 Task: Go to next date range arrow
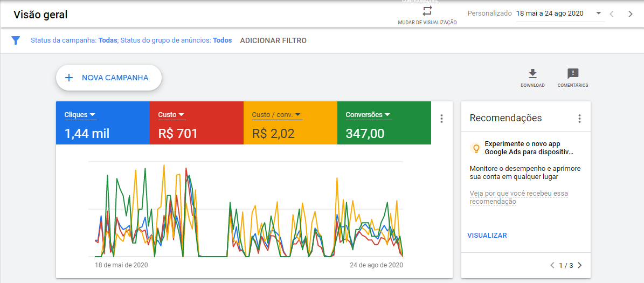631,14
